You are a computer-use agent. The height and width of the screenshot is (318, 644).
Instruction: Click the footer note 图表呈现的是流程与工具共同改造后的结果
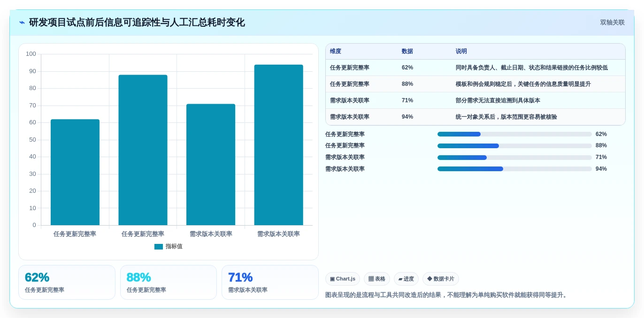pyautogui.click(x=447, y=295)
